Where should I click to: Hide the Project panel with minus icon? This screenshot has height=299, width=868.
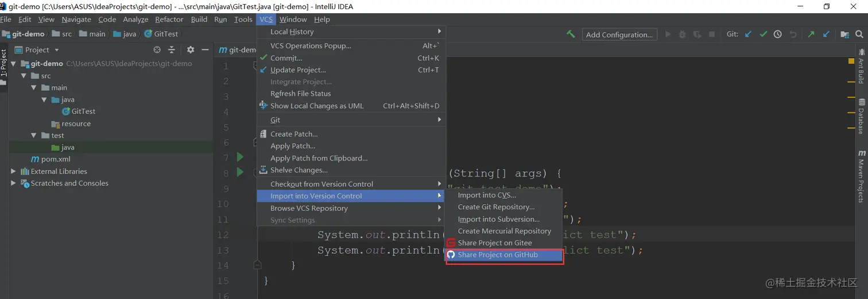pos(205,50)
